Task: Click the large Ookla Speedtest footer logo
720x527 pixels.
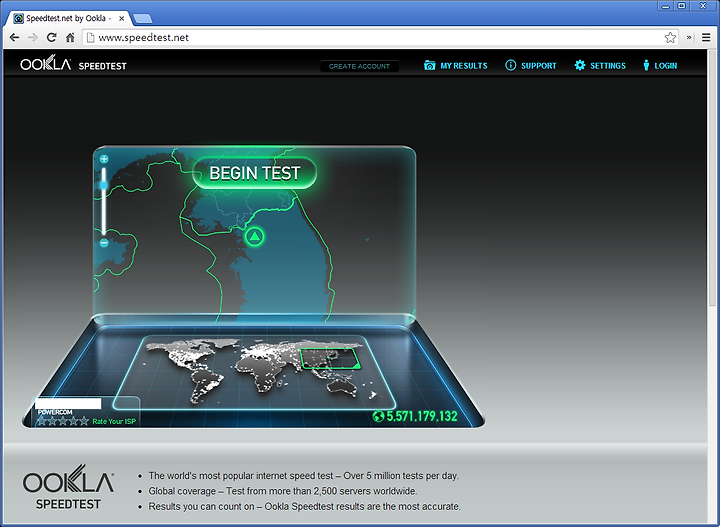Action: coord(68,487)
